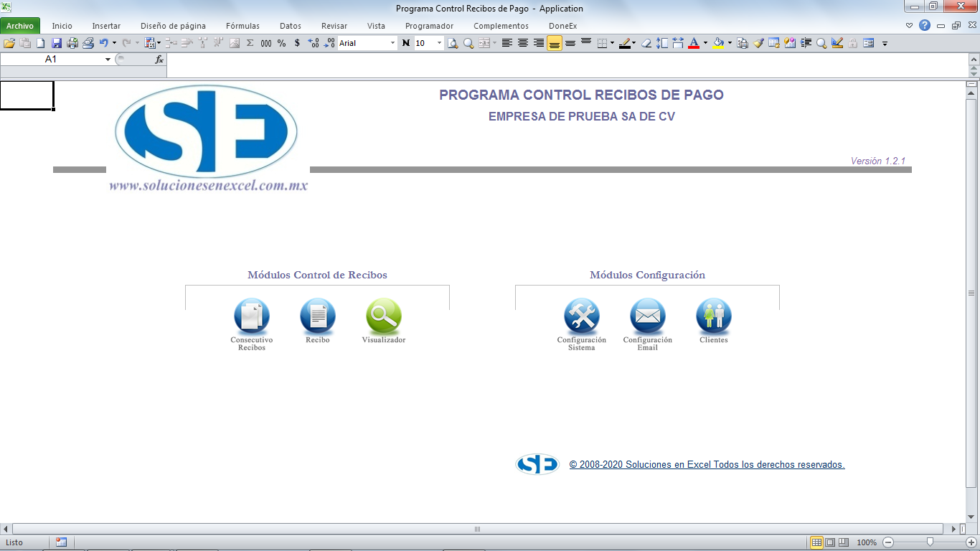Viewport: 980px width, 551px height.
Task: Open the fill color dropdown arrow
Action: tap(730, 43)
